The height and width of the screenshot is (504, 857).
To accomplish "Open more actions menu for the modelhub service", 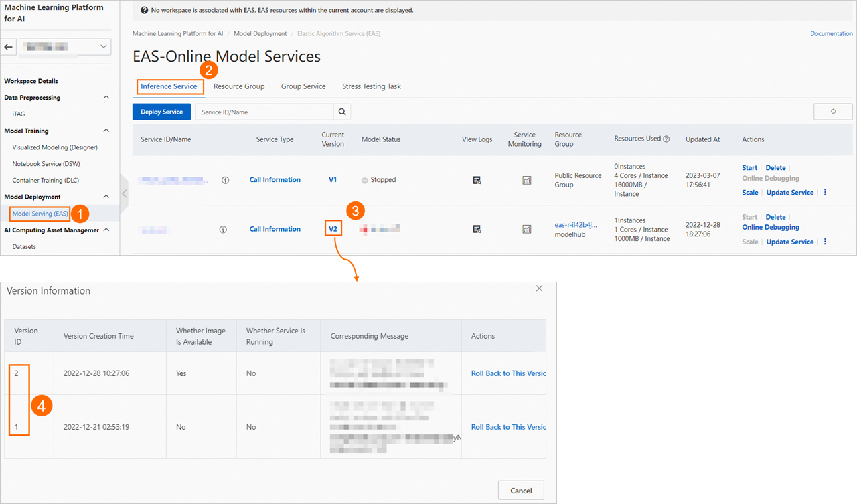I will tap(825, 242).
